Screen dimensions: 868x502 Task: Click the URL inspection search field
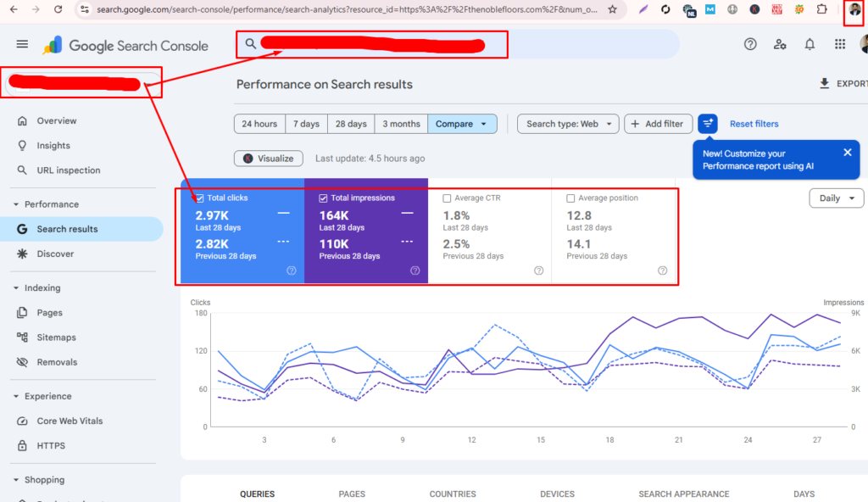[x=458, y=44]
